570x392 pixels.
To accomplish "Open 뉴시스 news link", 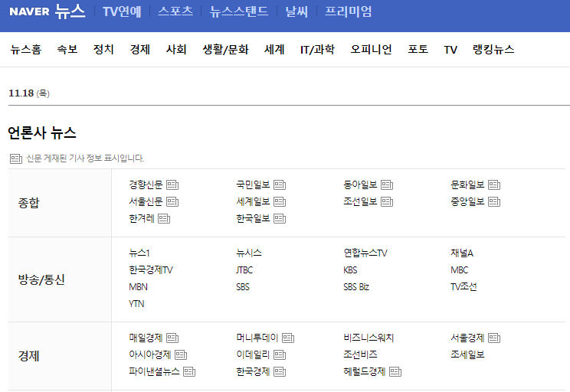I will pos(249,253).
